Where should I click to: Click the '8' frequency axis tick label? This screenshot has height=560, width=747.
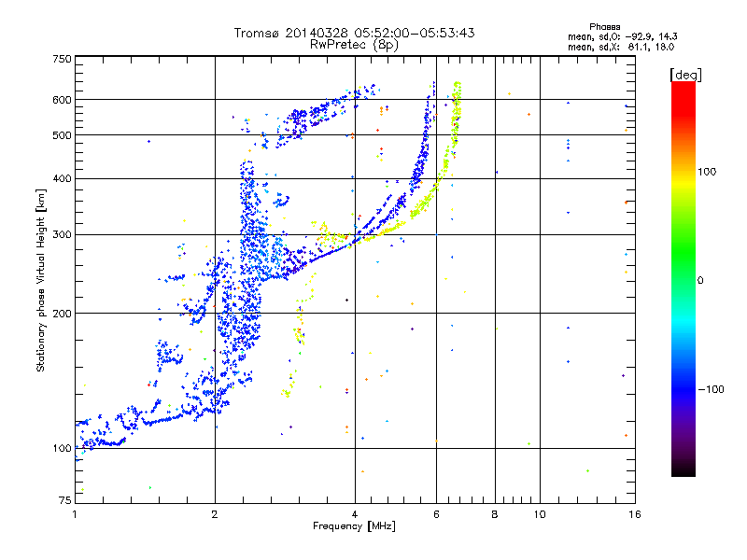(x=495, y=514)
